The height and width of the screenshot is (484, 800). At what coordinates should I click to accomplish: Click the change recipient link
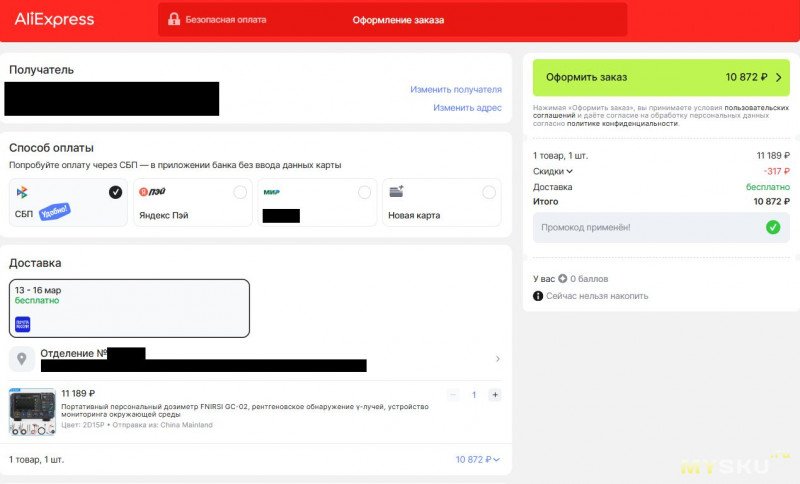pos(455,89)
